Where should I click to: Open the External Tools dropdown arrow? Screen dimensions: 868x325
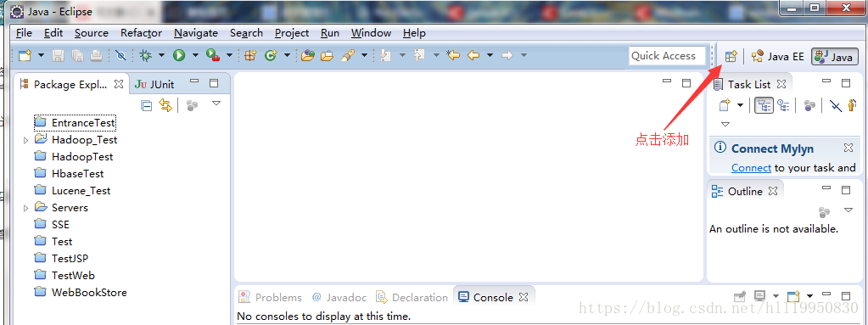point(228,55)
